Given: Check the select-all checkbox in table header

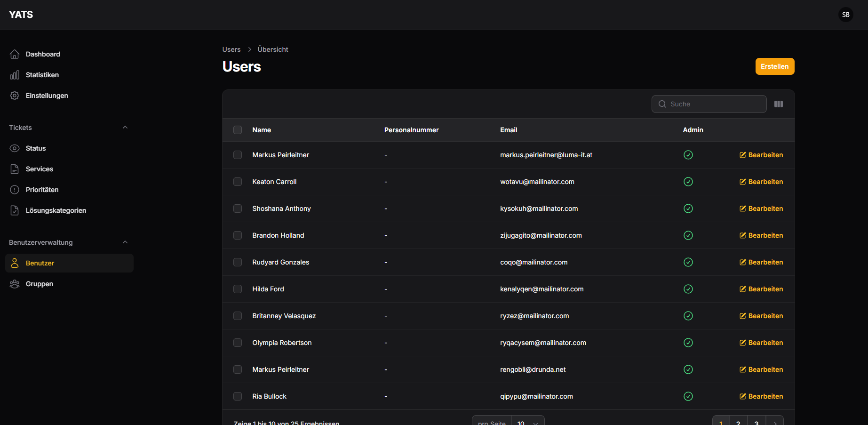Looking at the screenshot, I should point(238,130).
